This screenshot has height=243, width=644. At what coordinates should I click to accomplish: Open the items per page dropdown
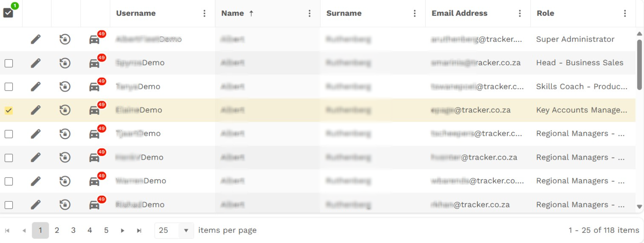pyautogui.click(x=186, y=231)
